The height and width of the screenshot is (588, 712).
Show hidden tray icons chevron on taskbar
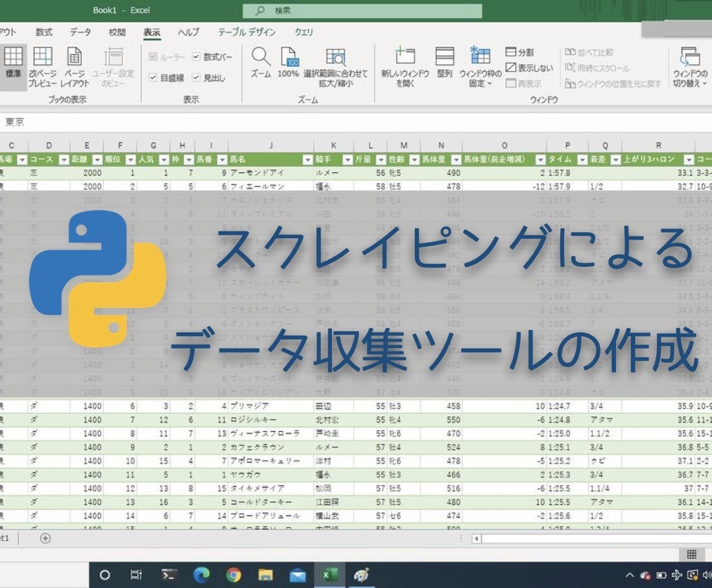tap(630, 575)
